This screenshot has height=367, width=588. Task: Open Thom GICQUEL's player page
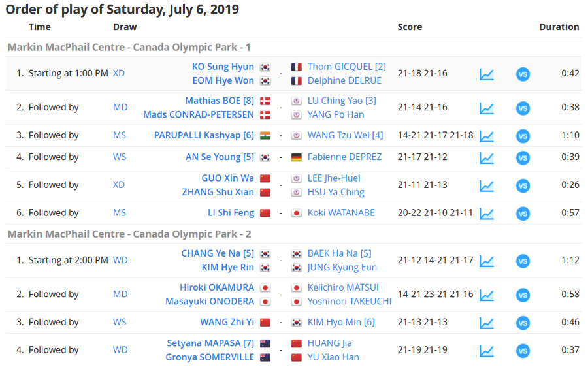pyautogui.click(x=346, y=67)
